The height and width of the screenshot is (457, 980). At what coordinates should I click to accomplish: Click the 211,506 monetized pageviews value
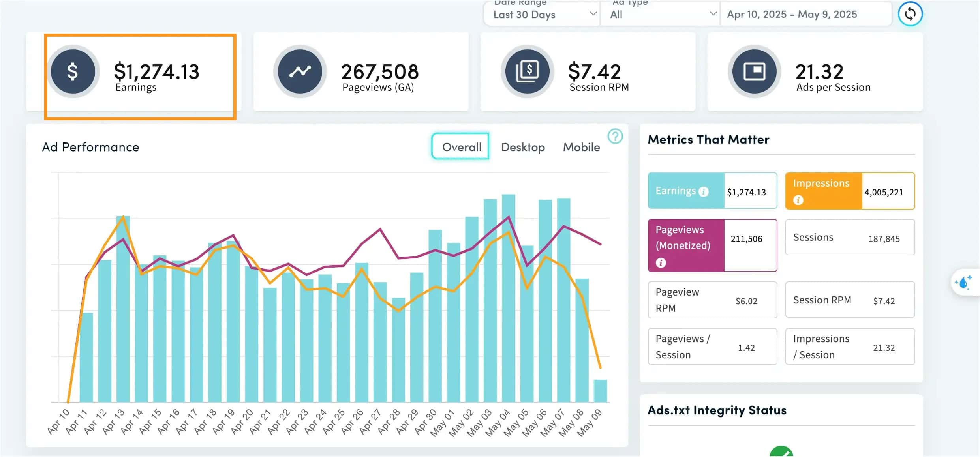(x=746, y=239)
